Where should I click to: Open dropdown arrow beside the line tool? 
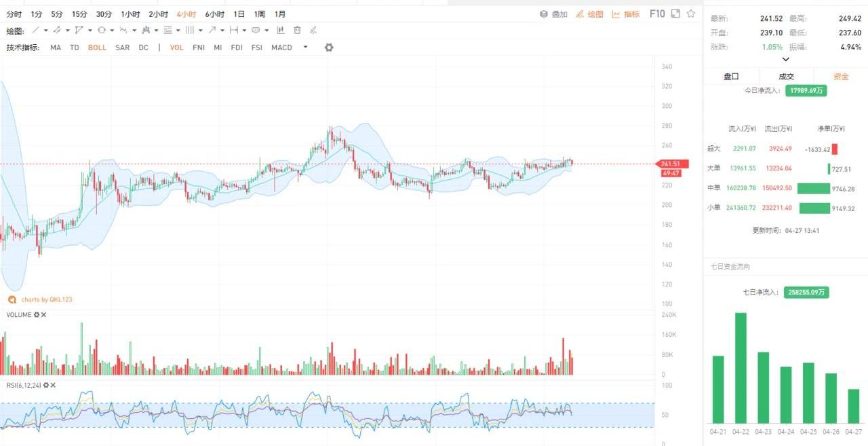(x=46, y=31)
